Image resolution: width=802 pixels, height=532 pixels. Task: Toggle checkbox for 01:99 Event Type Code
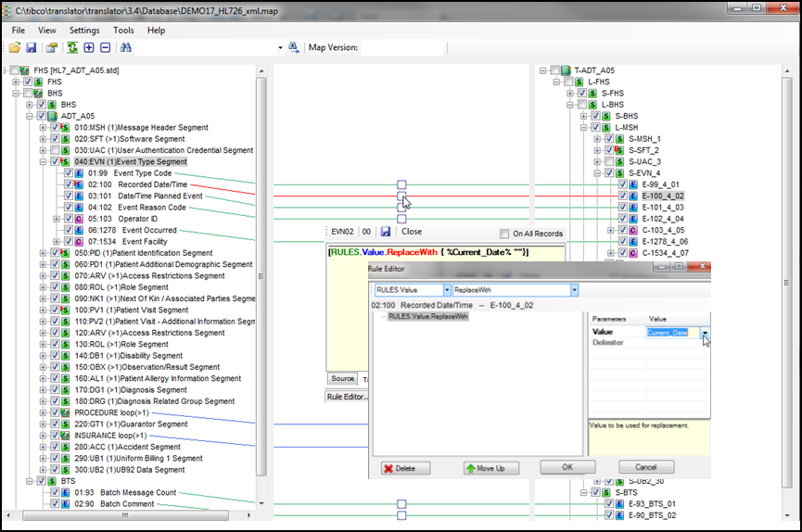point(70,173)
